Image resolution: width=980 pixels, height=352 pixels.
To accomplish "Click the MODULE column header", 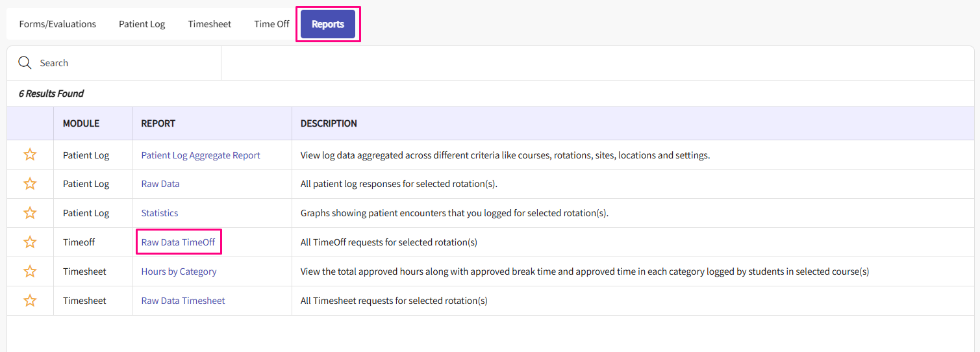I will (x=81, y=123).
